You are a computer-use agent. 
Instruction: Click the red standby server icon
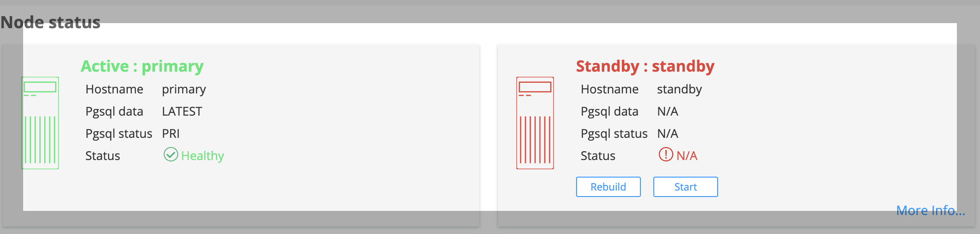click(x=535, y=123)
